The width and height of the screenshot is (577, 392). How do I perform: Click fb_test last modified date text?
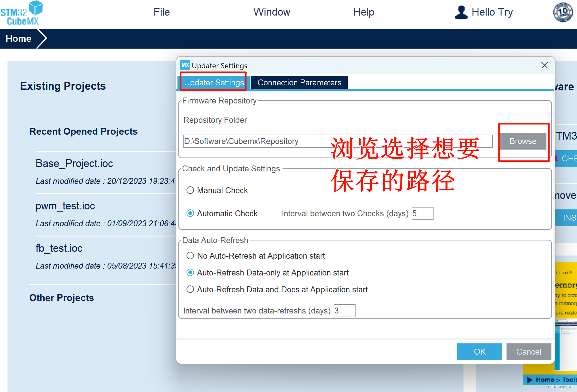tap(106, 265)
